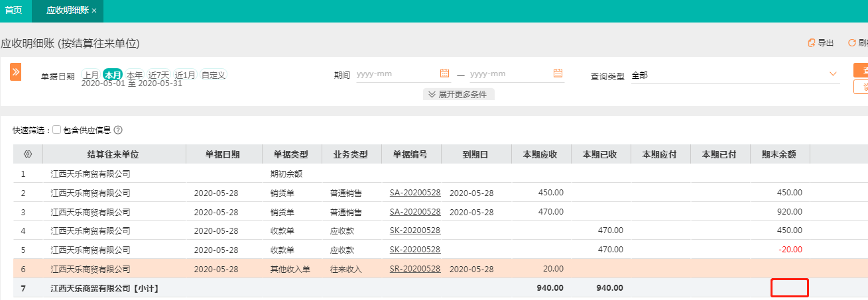
Task: Choose the 自定义 date range option
Action: pyautogui.click(x=214, y=75)
